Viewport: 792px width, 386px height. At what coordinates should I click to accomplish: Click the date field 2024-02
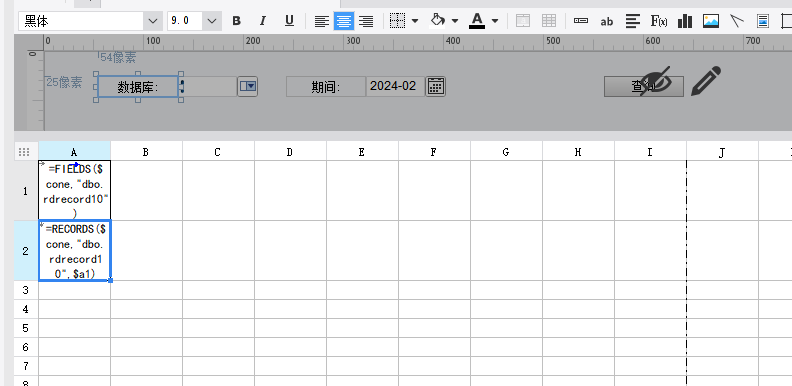point(395,86)
